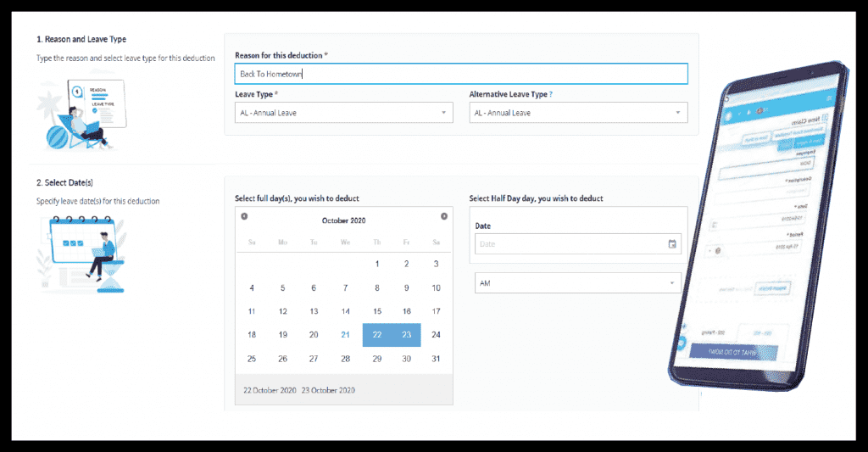868x452 pixels.
Task: Open the calendar icon in half-day Date field
Action: pos(672,244)
